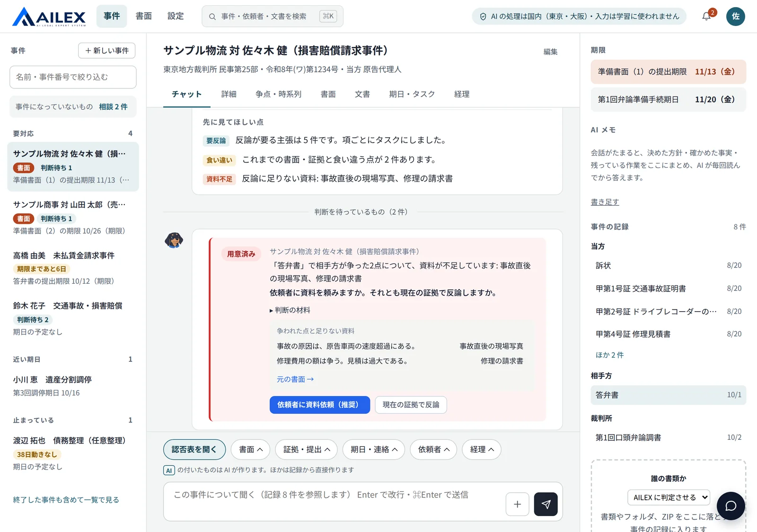Click the 書き足す link in AI メモ
This screenshot has width=757, height=532.
[605, 202]
